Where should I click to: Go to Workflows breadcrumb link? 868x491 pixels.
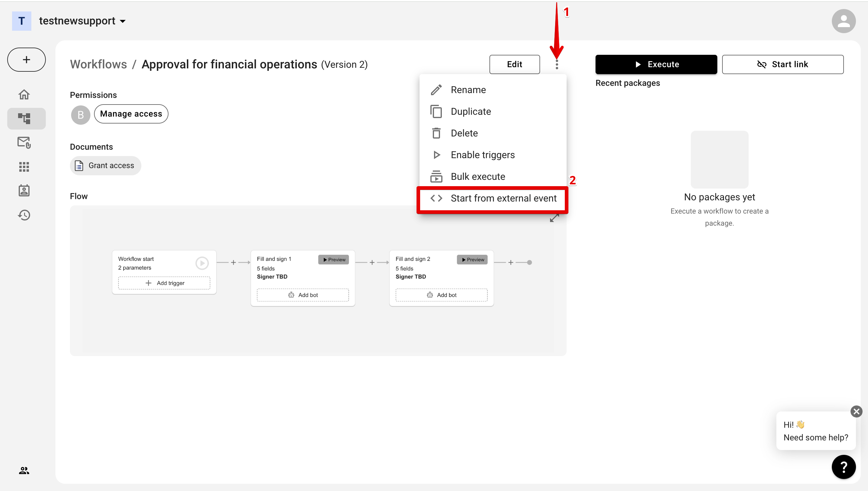click(x=99, y=64)
